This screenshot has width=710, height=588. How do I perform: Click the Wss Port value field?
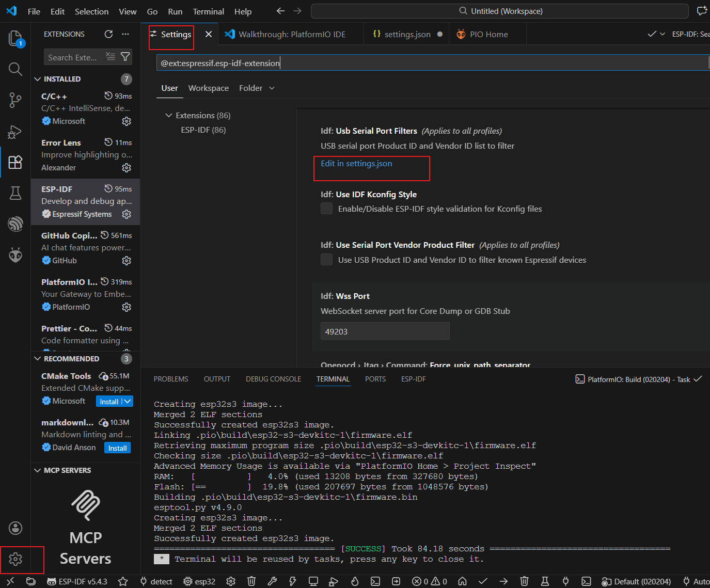point(385,331)
